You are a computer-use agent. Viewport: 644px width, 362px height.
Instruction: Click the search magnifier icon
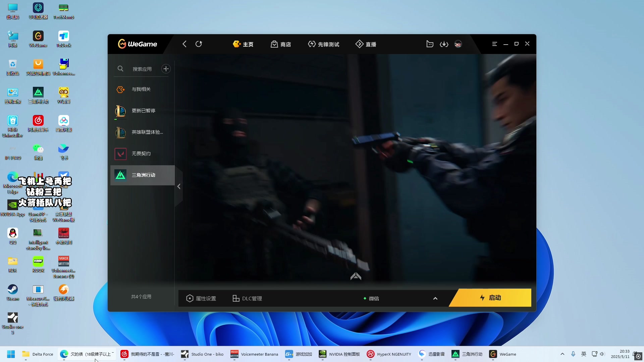click(120, 69)
